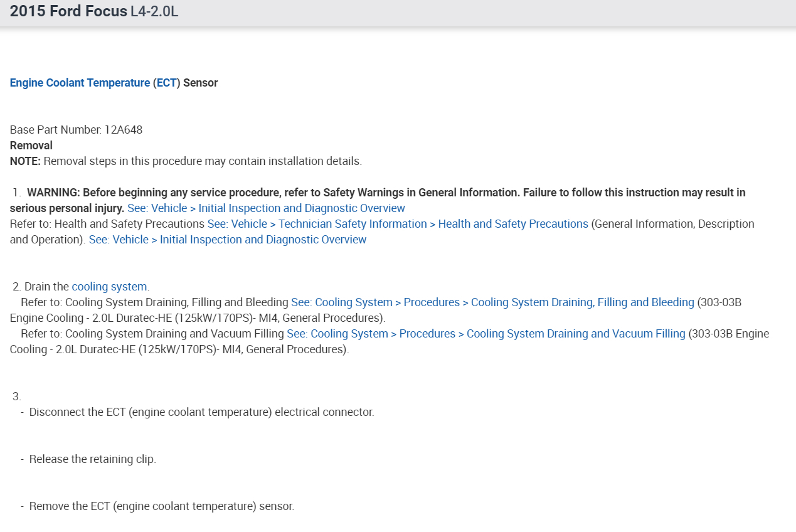Click the word 'Sensor' in the heading
796x532 pixels.
(200, 83)
